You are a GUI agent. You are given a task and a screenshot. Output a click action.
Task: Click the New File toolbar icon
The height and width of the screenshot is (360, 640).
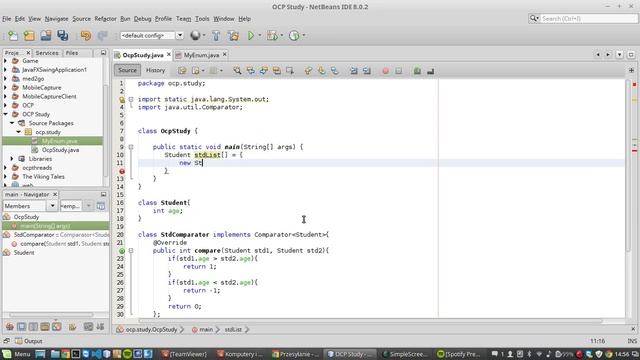[13, 36]
